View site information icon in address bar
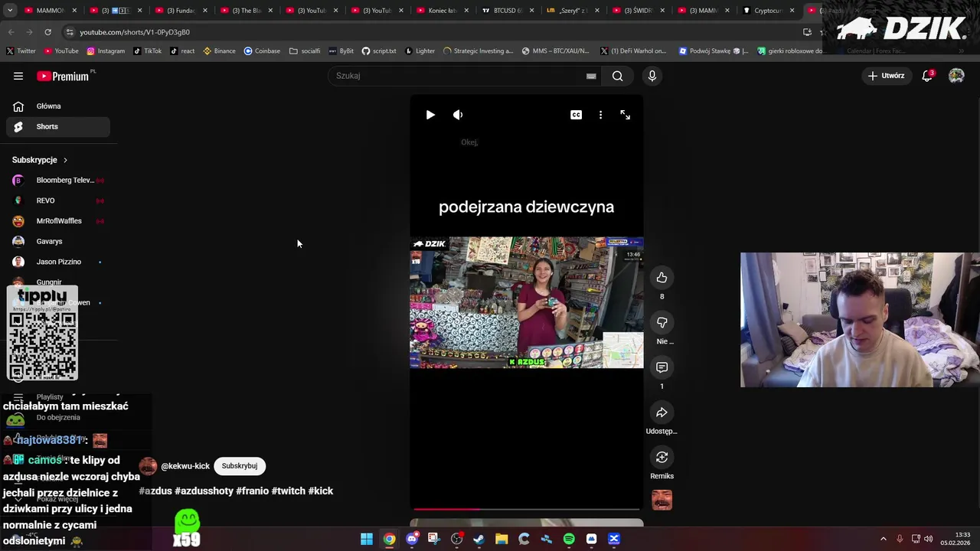 tap(70, 32)
